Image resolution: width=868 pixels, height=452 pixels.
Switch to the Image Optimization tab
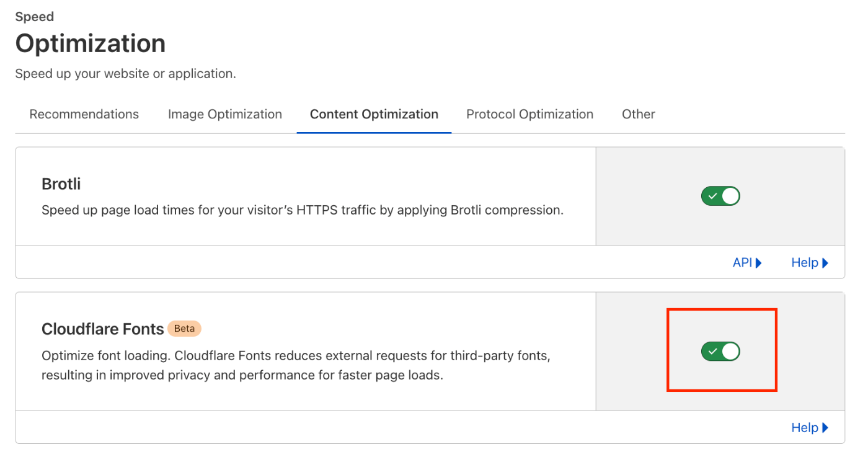coord(225,114)
